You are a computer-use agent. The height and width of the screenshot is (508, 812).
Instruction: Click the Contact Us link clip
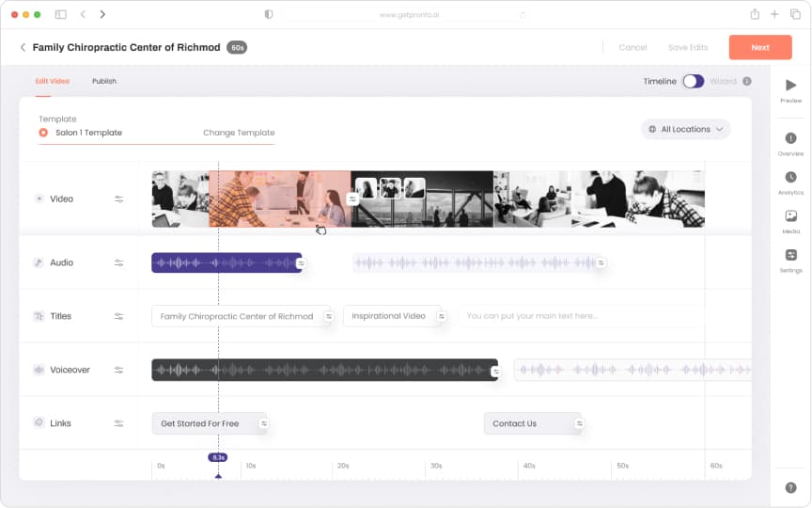[x=534, y=423]
